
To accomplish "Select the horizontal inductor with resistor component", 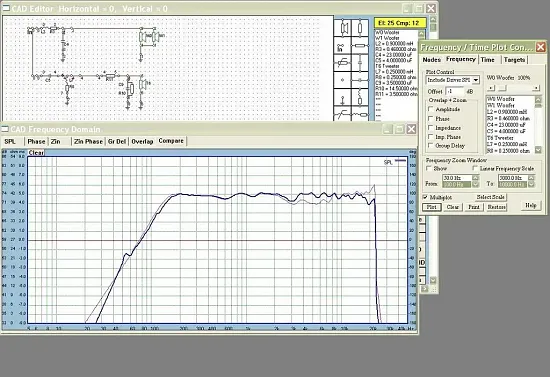I will [360, 114].
